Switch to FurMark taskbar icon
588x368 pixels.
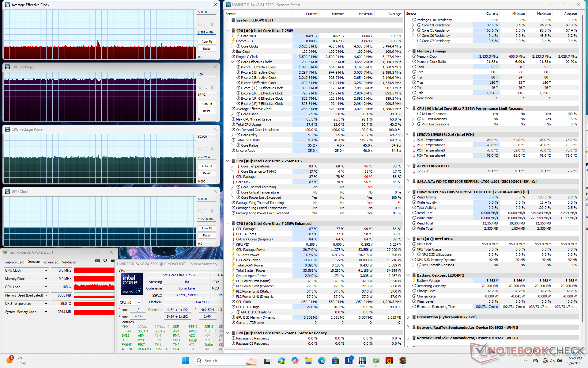tap(389, 361)
